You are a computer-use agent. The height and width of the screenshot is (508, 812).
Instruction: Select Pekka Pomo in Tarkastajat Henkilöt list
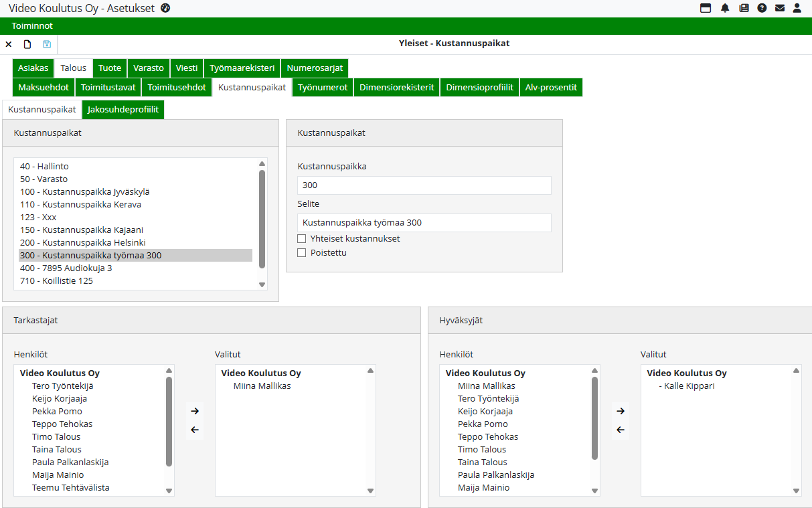tap(57, 411)
